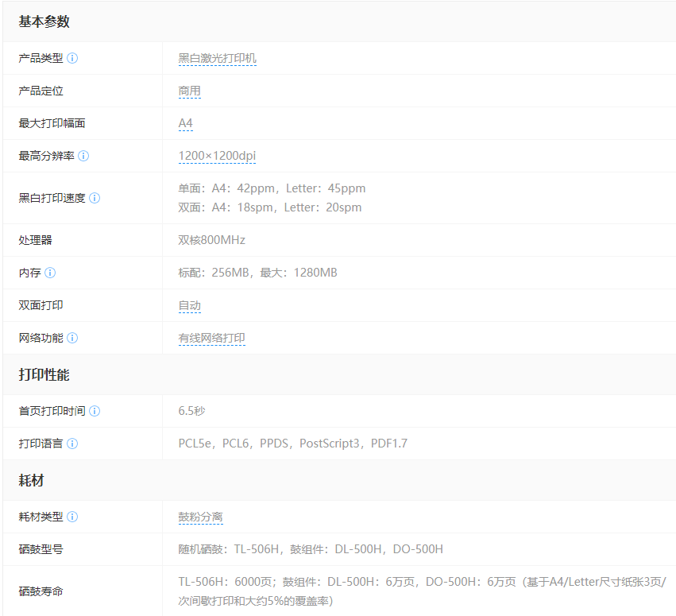This screenshot has height=616, width=676.
Task: Open the 鼓粉分离 consumable type link
Action: tap(200, 517)
